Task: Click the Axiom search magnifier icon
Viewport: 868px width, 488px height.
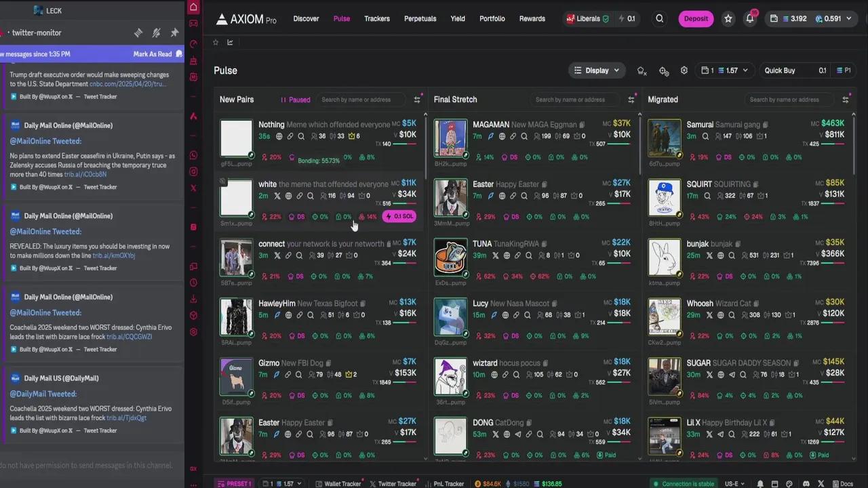Action: coord(659,19)
